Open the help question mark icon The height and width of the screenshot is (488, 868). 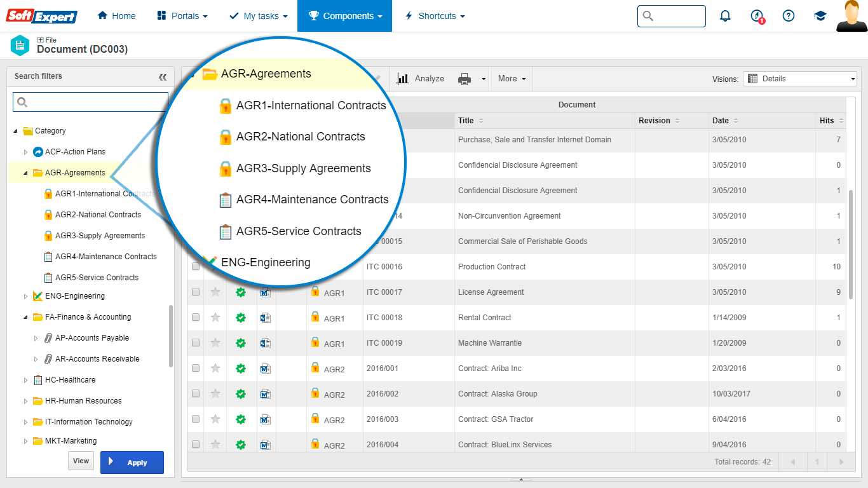789,16
